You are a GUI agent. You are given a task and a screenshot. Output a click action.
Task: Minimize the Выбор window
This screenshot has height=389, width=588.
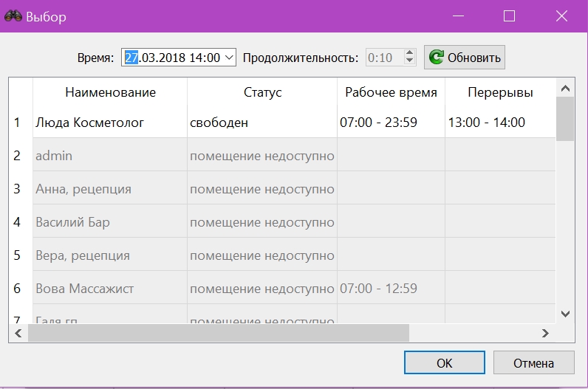coord(458,16)
